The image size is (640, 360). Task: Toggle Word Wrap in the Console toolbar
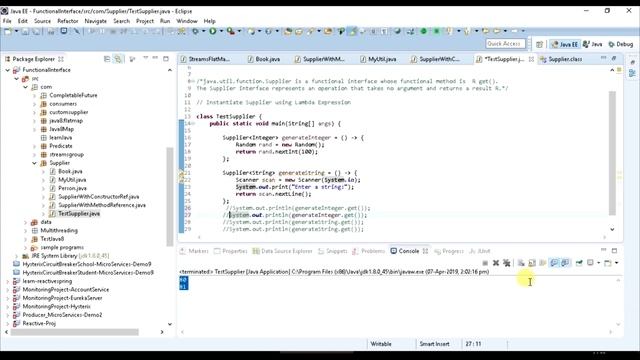(542, 263)
